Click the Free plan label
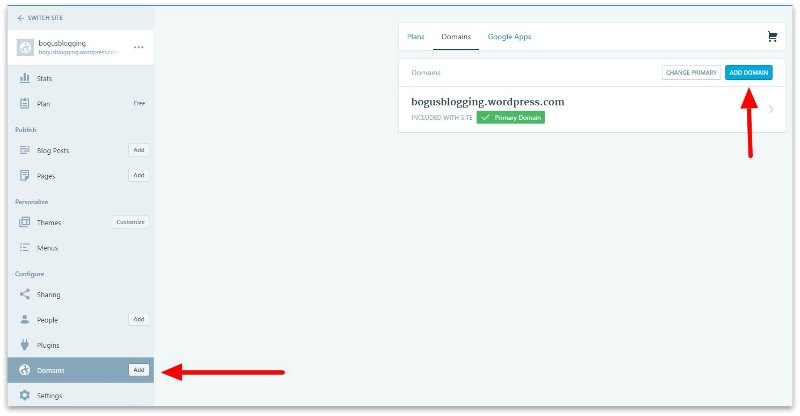The height and width of the screenshot is (416, 800). pyautogui.click(x=139, y=103)
